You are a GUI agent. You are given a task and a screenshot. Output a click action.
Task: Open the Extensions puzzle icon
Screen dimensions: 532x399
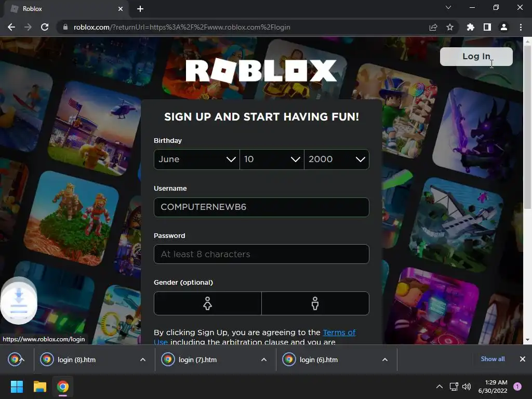click(470, 27)
